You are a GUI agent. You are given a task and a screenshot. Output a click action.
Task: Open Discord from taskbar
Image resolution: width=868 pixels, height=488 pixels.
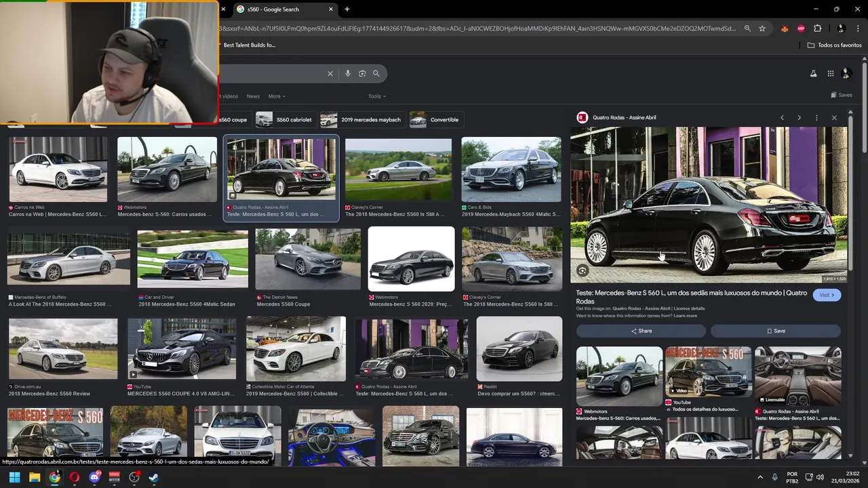(x=94, y=477)
